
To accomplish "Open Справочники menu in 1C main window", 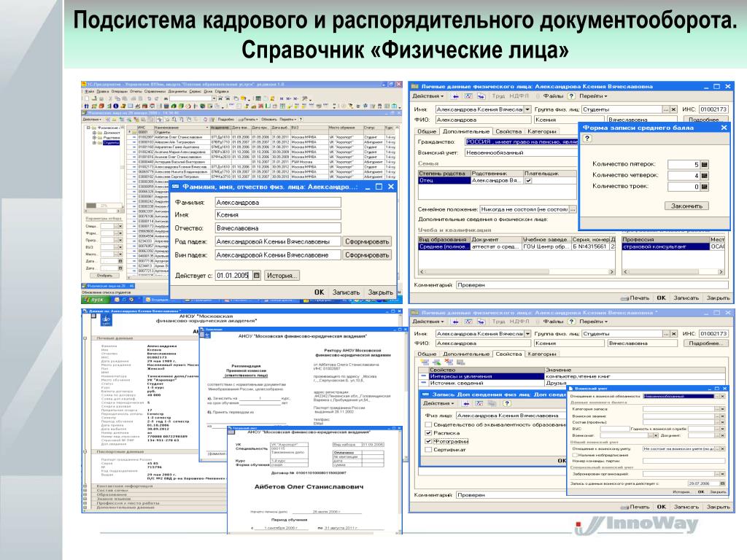I will (x=153, y=91).
